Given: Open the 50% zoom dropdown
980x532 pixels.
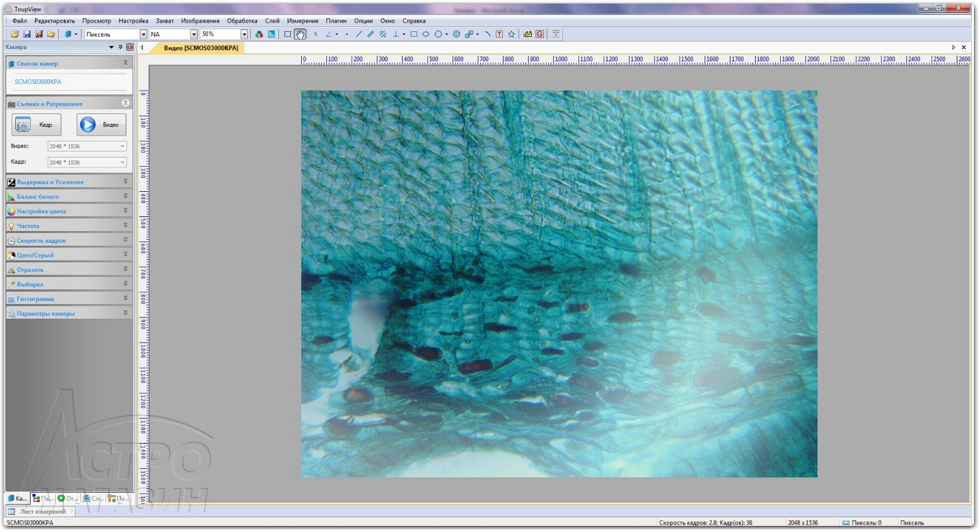Looking at the screenshot, I should click(244, 34).
